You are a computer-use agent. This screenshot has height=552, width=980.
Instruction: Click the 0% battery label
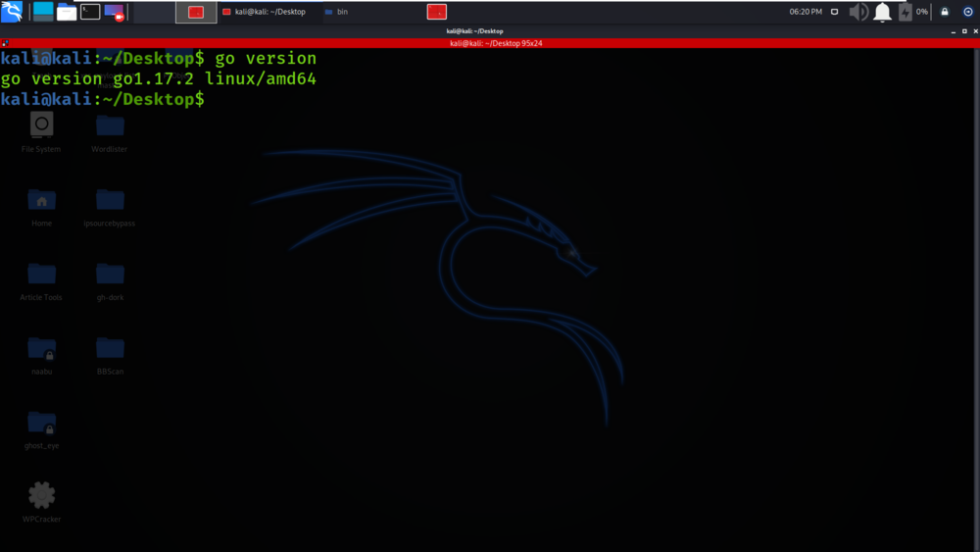(x=922, y=12)
